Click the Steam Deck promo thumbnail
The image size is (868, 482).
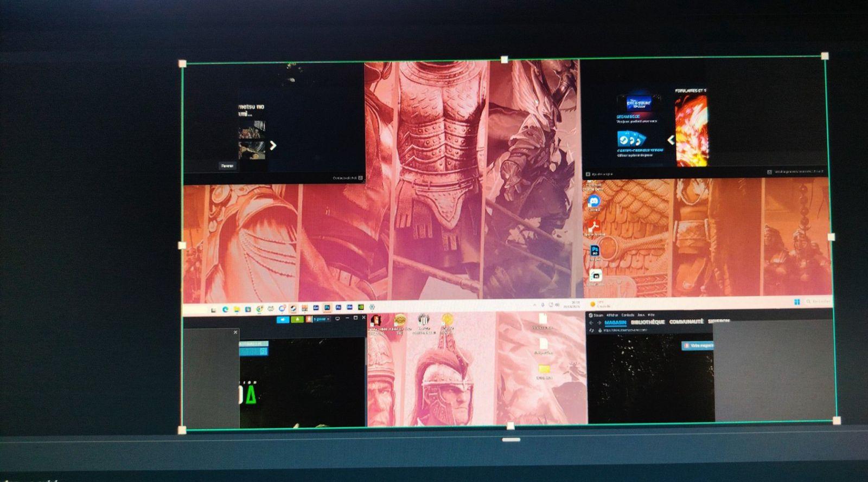point(639,102)
